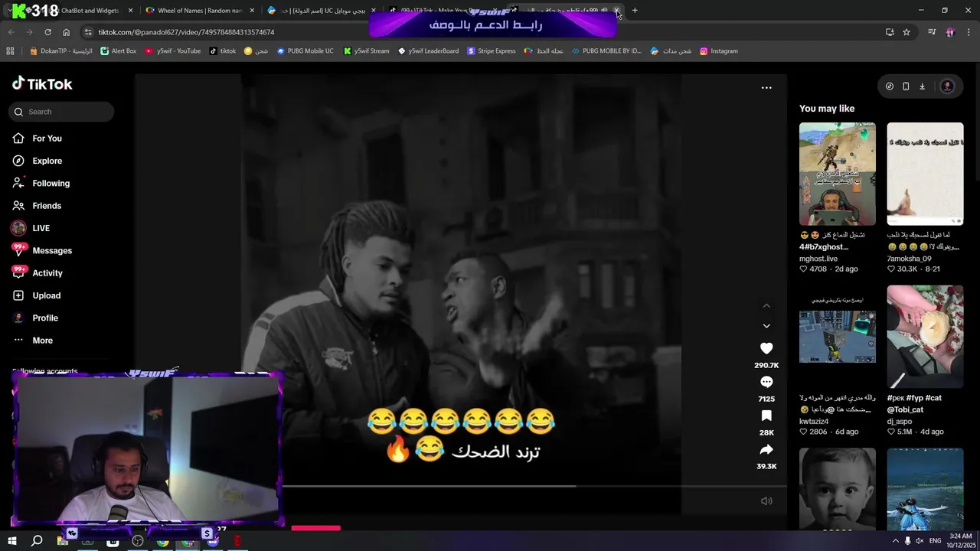Bookmark the video with the save icon
The width and height of the screenshot is (980, 551).
tap(766, 416)
